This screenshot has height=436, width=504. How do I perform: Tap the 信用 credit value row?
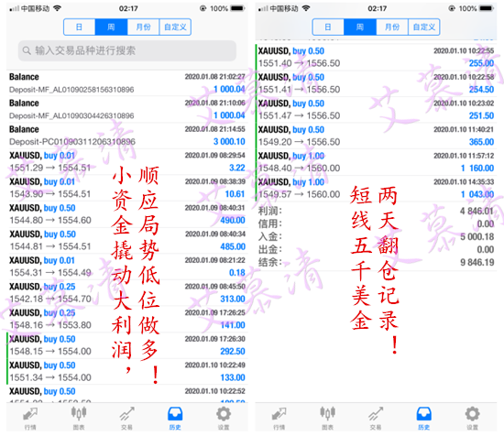pyautogui.click(x=376, y=223)
